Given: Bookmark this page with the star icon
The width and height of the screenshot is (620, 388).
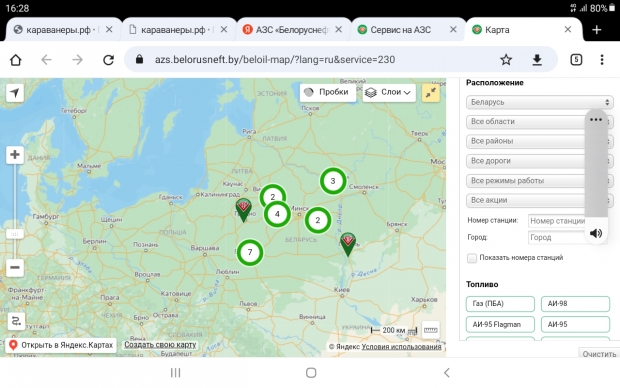Looking at the screenshot, I should 506,60.
